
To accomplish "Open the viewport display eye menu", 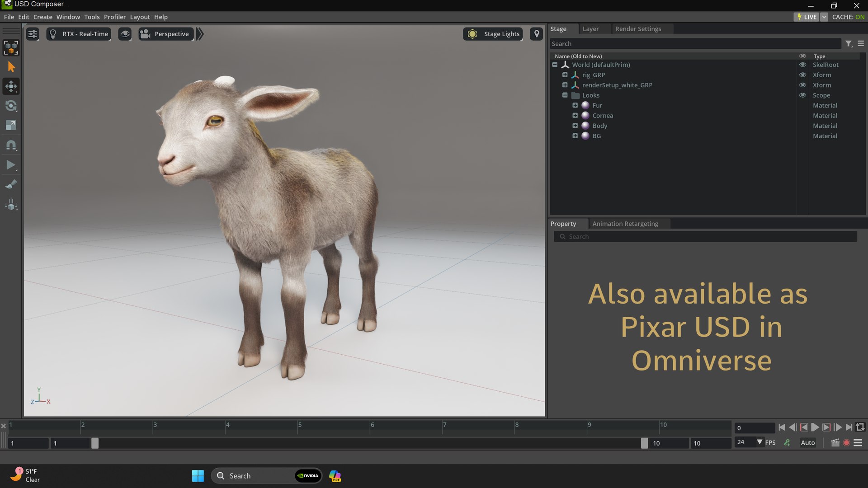I will click(x=125, y=34).
